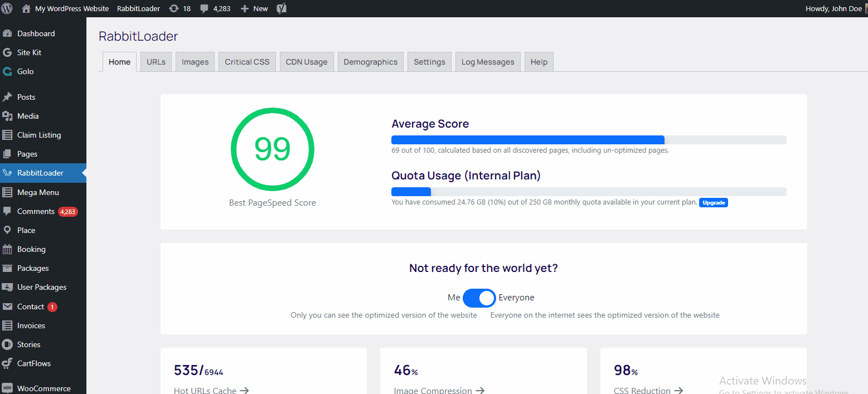Click the Place map pin icon
Viewport: 868px width, 394px height.
(x=7, y=230)
